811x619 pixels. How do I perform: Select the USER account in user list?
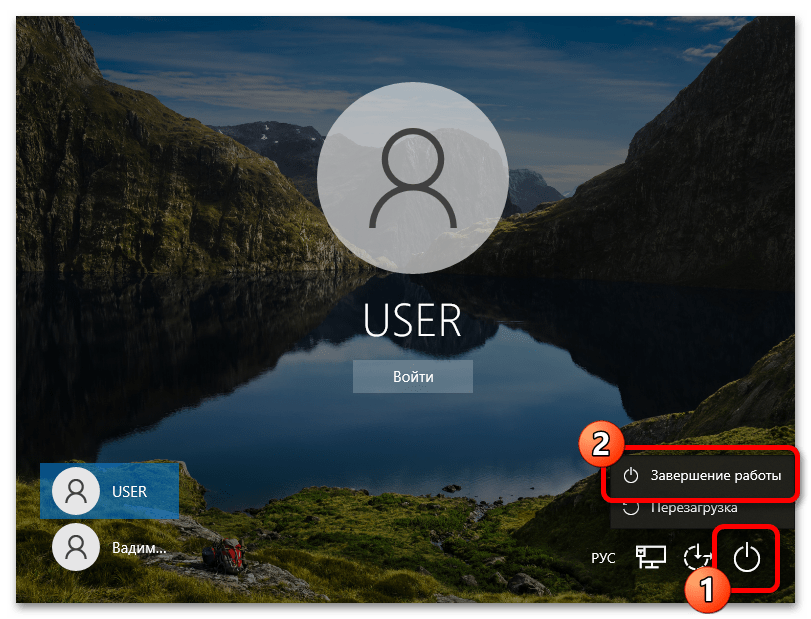point(110,491)
